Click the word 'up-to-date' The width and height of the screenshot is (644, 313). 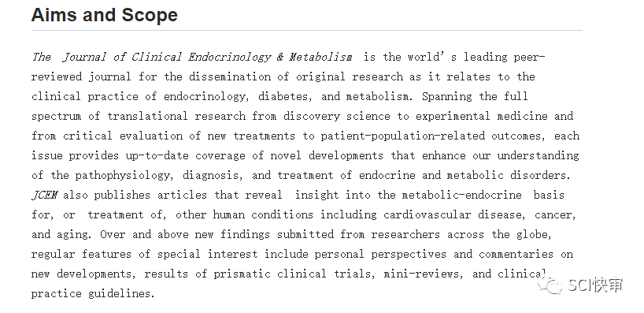coord(157,156)
